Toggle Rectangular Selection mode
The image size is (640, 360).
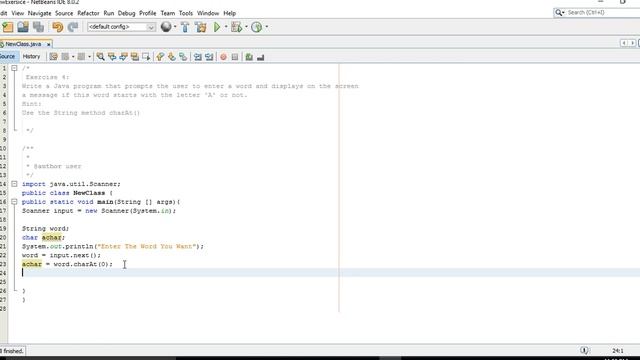click(x=146, y=57)
